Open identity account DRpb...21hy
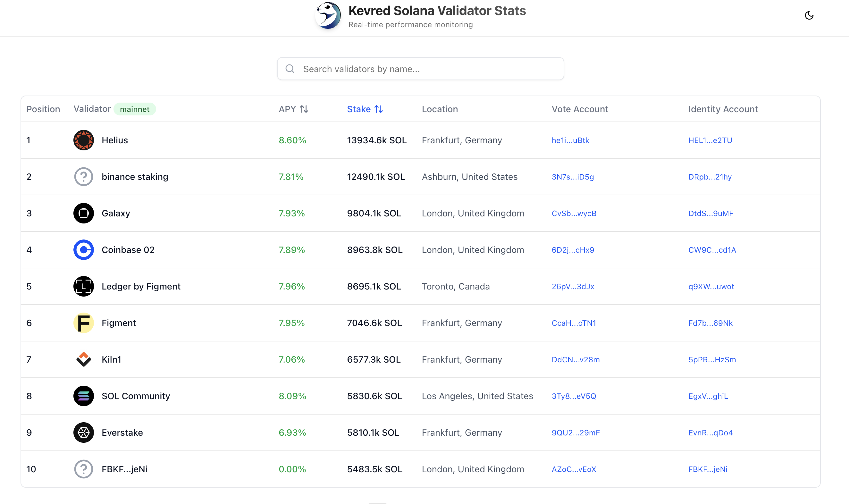Screen dimensions: 849x504 point(710,177)
